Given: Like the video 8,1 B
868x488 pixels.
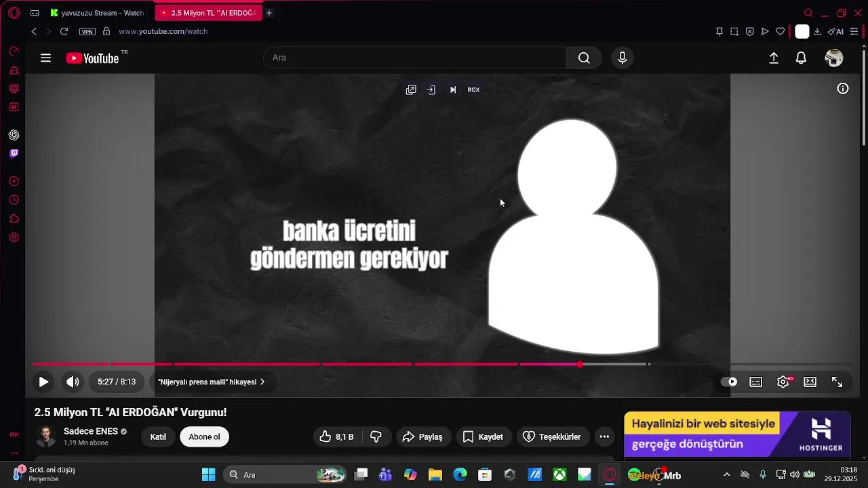Looking at the screenshot, I should tap(338, 436).
